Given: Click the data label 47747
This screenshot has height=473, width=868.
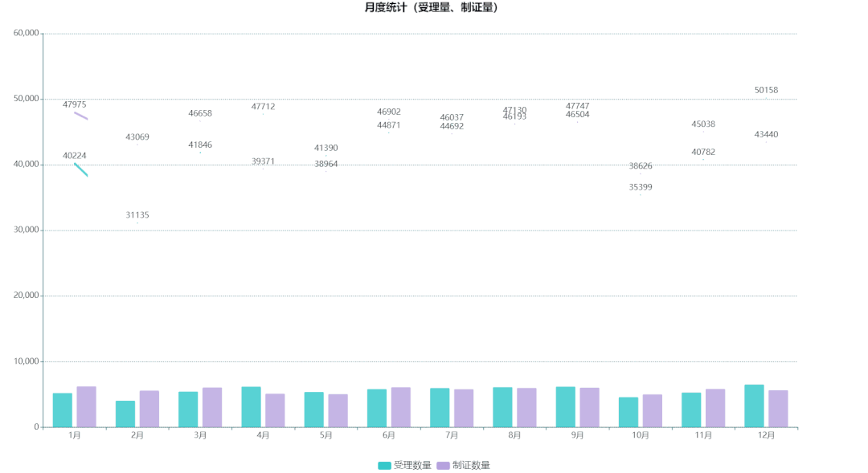Looking at the screenshot, I should (x=577, y=106).
